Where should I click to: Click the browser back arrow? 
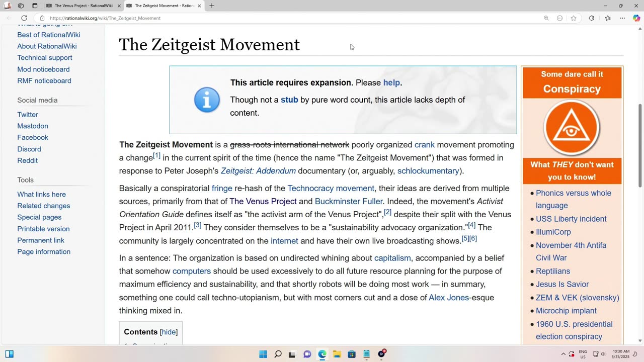tap(9, 18)
